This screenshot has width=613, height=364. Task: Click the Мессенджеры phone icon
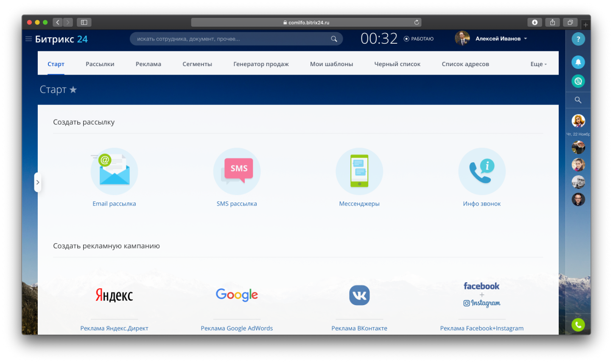click(359, 171)
